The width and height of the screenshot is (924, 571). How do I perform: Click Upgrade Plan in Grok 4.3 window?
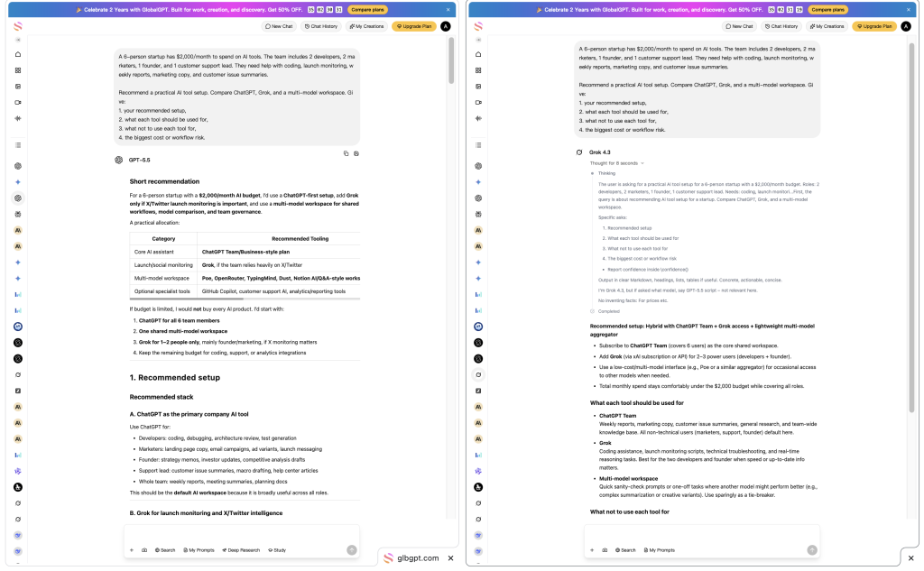[873, 26]
